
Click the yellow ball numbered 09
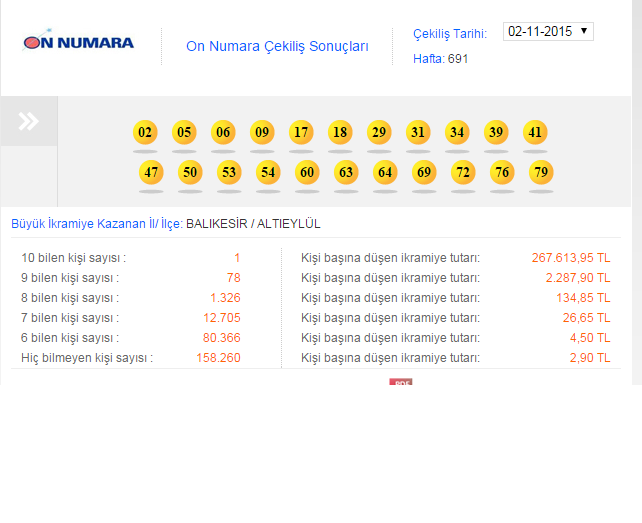coord(262,132)
